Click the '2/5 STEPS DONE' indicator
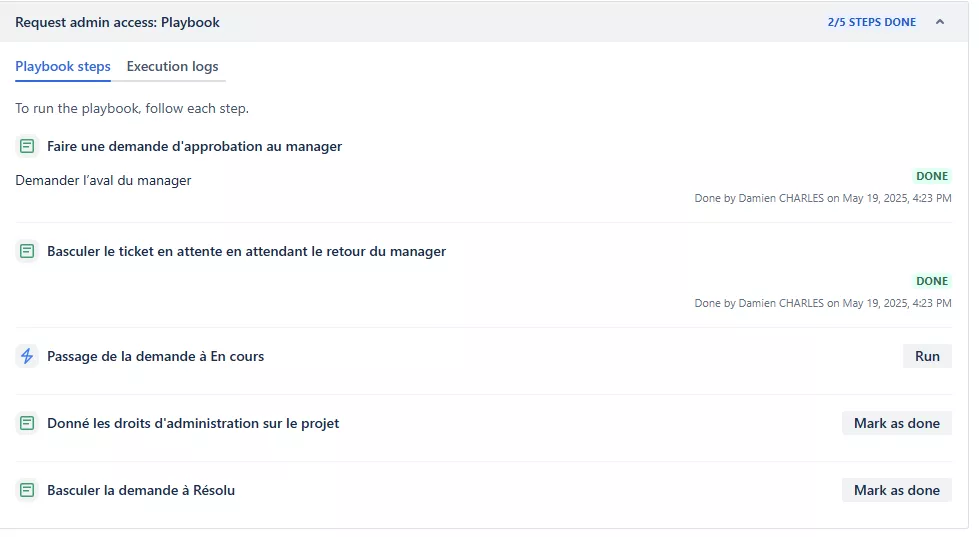Viewport: 979px width, 537px height. click(872, 22)
